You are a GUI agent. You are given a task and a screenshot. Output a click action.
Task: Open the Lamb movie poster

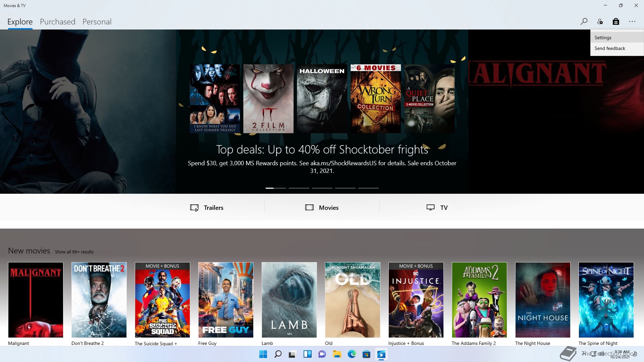click(x=289, y=300)
